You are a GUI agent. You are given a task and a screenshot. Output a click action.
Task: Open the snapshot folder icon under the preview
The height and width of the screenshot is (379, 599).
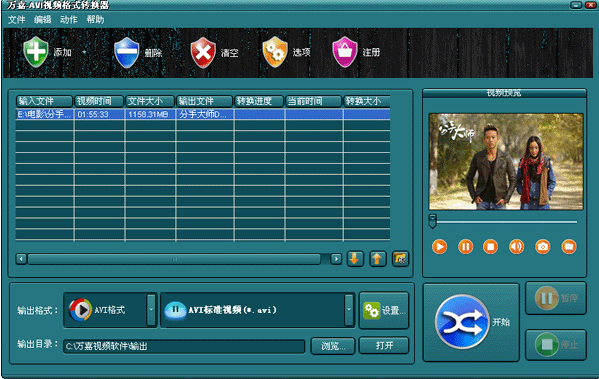pos(569,246)
